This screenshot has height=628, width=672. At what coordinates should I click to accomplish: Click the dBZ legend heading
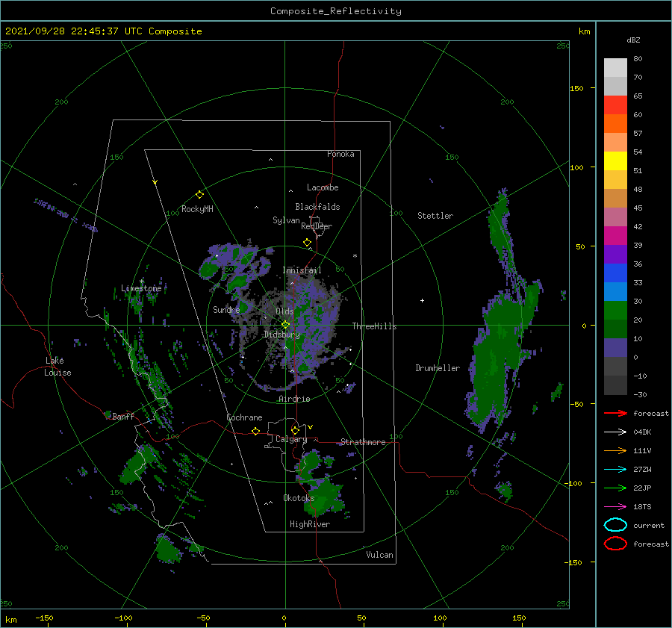633,40
